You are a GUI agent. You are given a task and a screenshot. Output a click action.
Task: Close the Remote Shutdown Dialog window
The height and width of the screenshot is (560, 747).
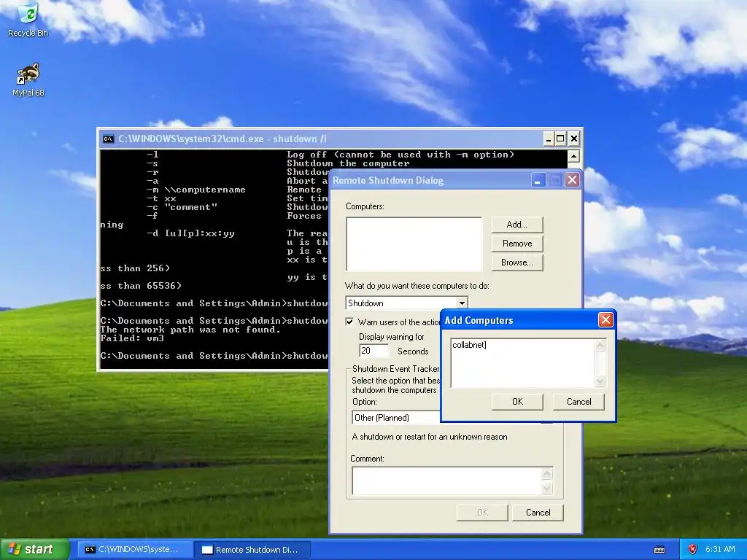[x=572, y=180]
